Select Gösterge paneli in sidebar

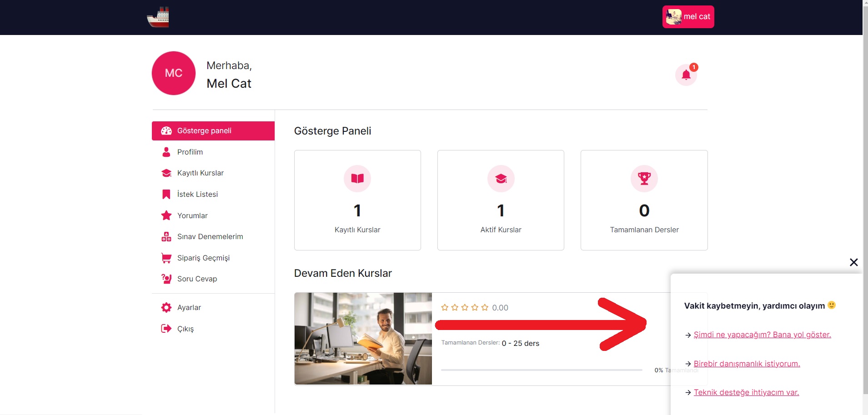(x=213, y=131)
